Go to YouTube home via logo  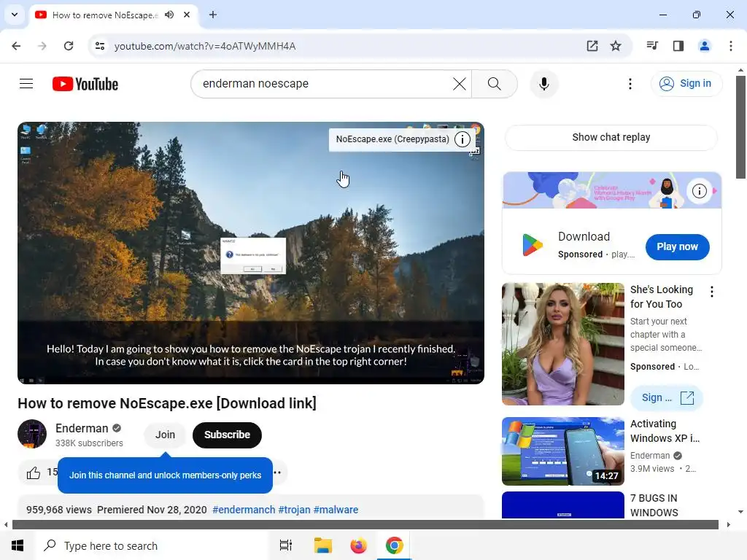point(85,84)
